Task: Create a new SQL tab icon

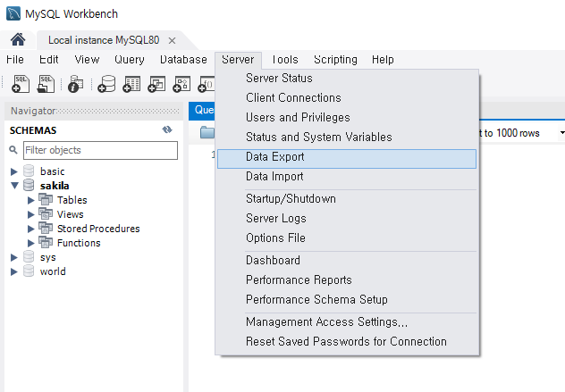Action: pyautogui.click(x=21, y=84)
